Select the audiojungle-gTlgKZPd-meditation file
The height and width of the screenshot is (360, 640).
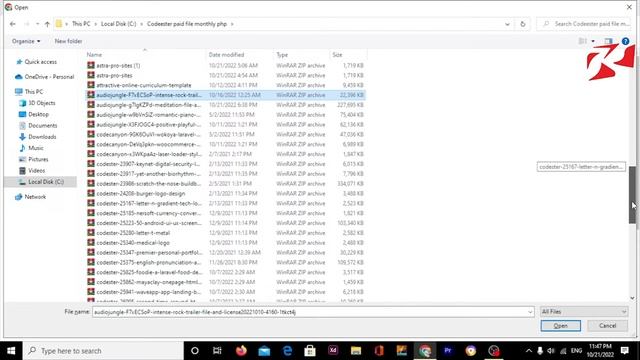pyautogui.click(x=225, y=105)
